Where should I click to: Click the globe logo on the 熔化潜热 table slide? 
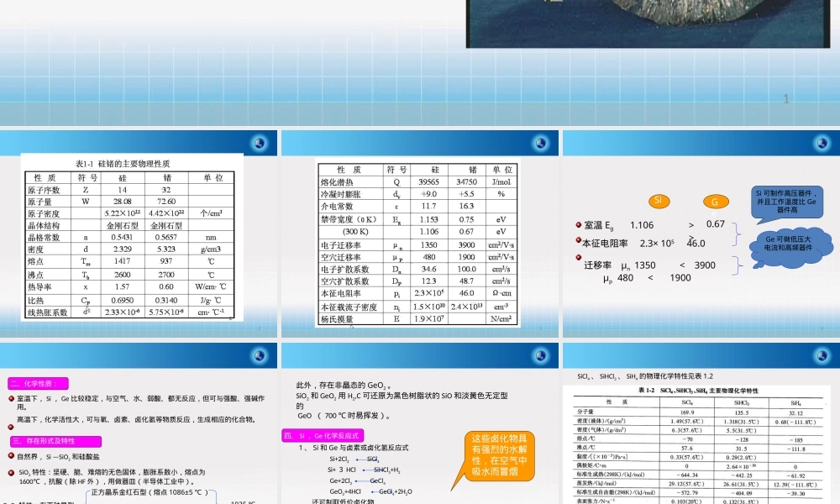[540, 144]
